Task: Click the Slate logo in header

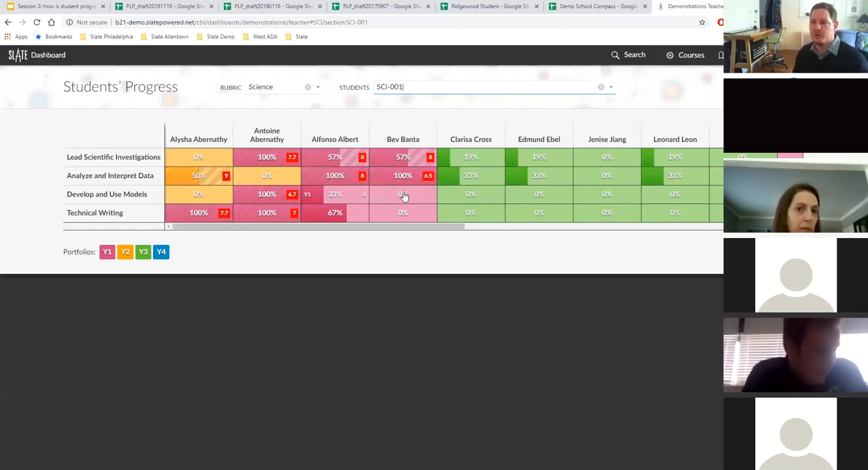Action: 18,55
